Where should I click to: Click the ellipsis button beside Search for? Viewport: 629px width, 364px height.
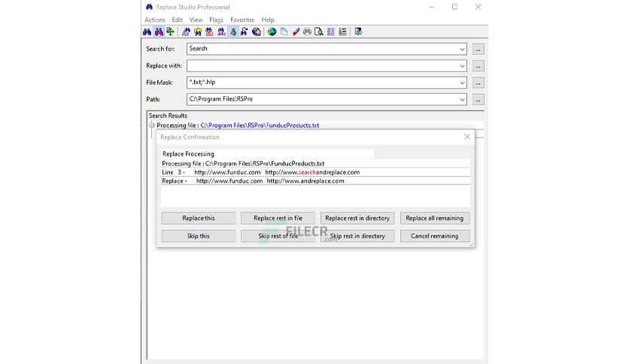[x=478, y=49]
